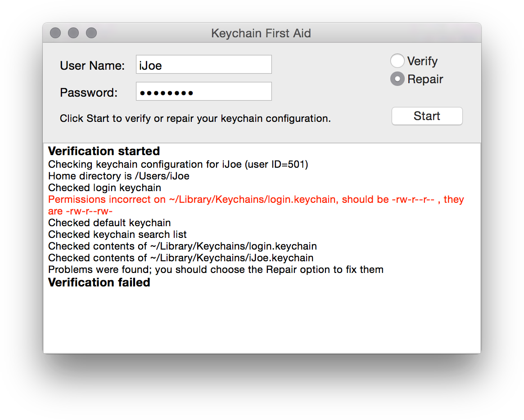Click the Start button
Image resolution: width=524 pixels, height=420 pixels.
(427, 116)
